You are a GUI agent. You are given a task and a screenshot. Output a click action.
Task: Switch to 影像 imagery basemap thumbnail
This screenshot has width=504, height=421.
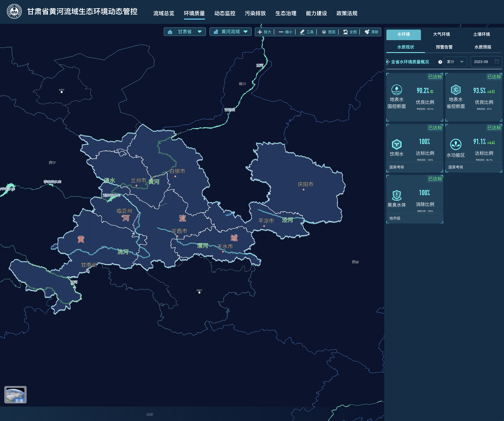coord(15,395)
